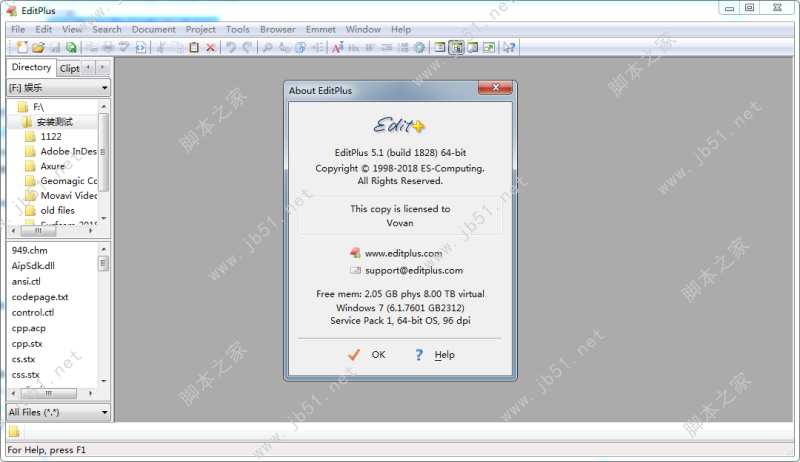This screenshot has height=462, width=800.
Task: Click the red Delete X icon
Action: click(210, 47)
